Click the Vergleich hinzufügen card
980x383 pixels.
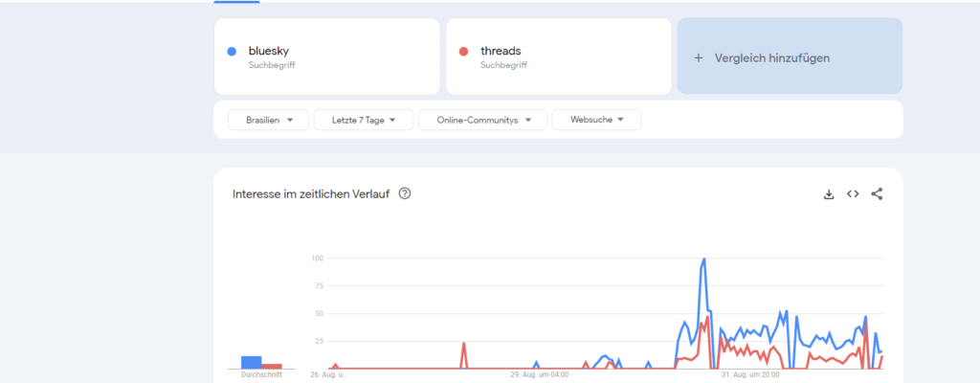click(790, 57)
